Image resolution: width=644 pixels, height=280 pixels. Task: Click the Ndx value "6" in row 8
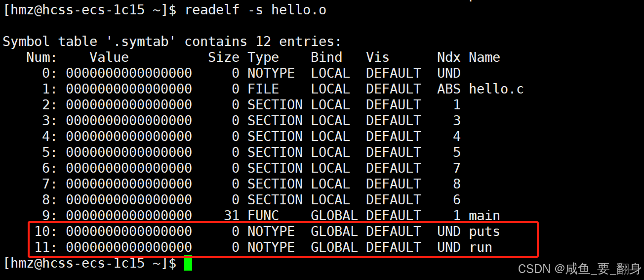[457, 200]
